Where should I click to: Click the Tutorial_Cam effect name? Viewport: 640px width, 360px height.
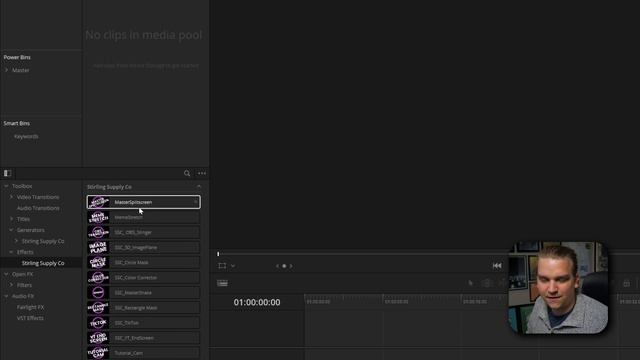tap(129, 353)
